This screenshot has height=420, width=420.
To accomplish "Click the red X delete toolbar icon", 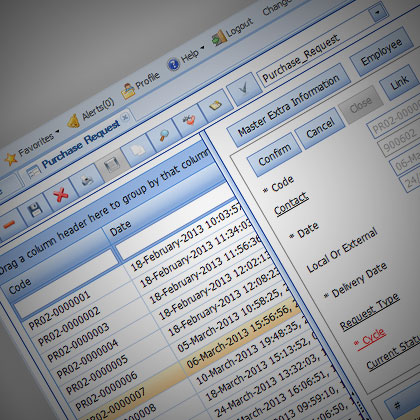I will 60,194.
